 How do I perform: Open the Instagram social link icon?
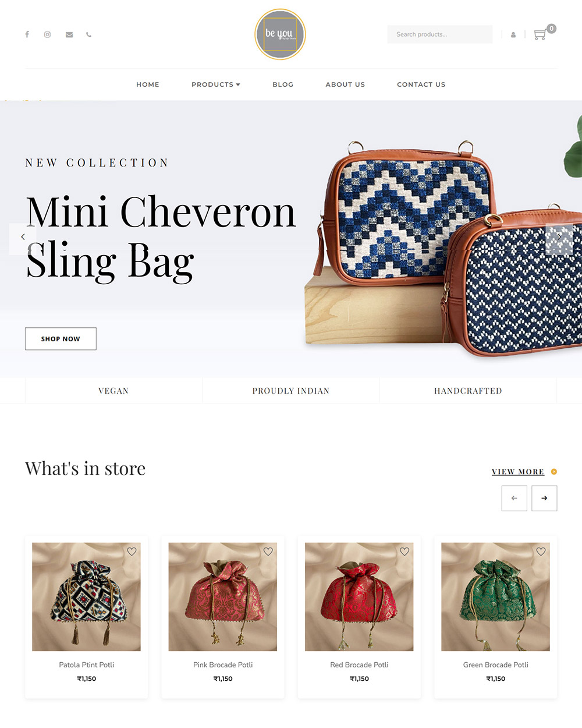(x=48, y=34)
